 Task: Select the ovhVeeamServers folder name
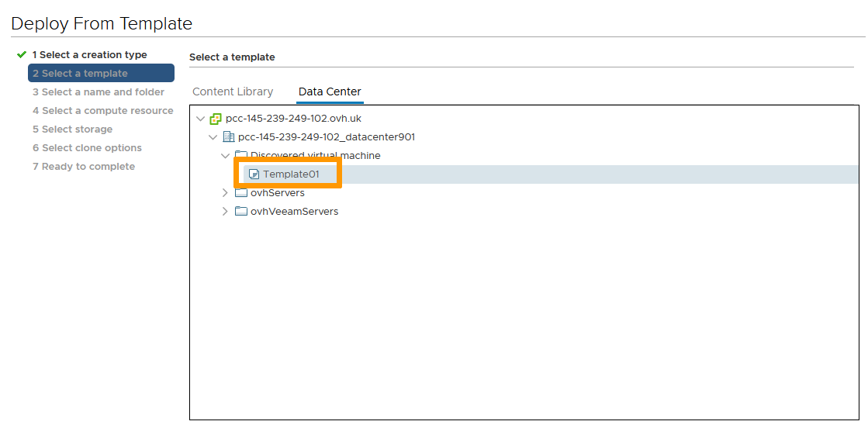click(x=294, y=212)
